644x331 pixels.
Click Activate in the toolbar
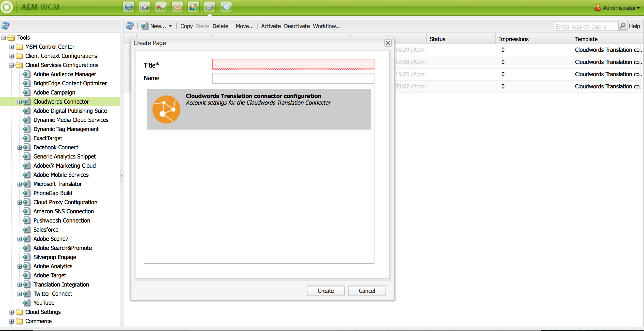click(271, 26)
